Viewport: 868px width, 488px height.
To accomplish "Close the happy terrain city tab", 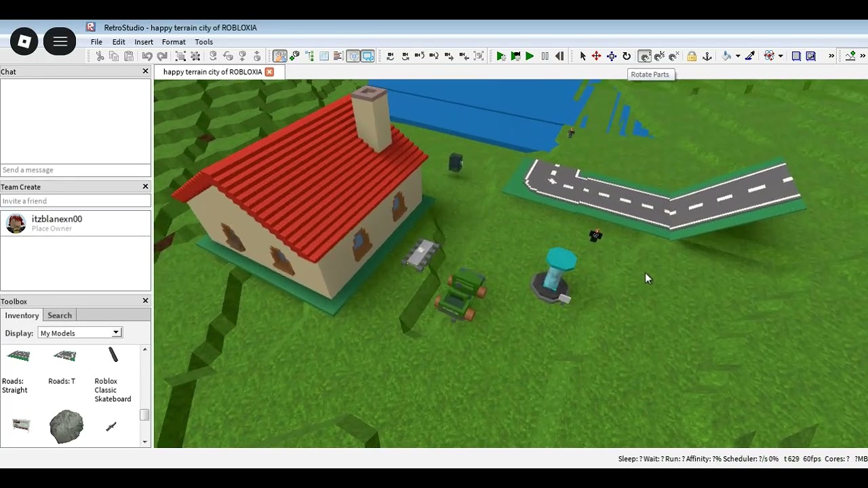I will pos(269,72).
